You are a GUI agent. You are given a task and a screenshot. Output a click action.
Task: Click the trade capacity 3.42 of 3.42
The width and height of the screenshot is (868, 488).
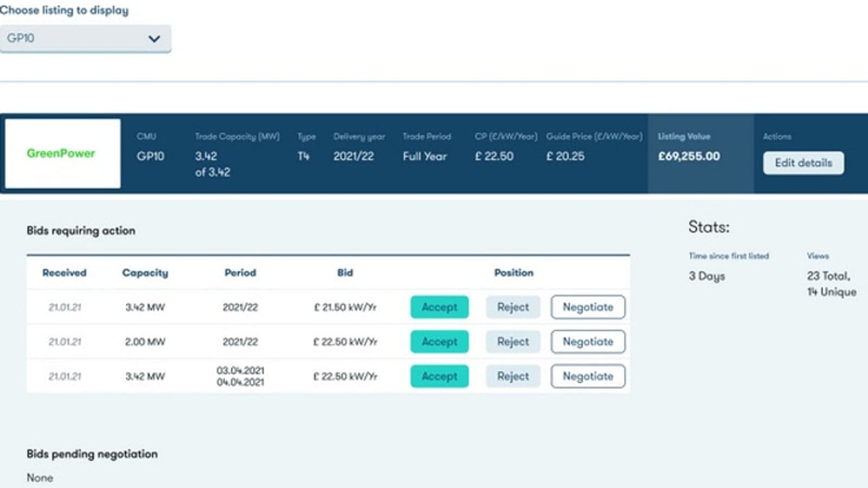(213, 164)
